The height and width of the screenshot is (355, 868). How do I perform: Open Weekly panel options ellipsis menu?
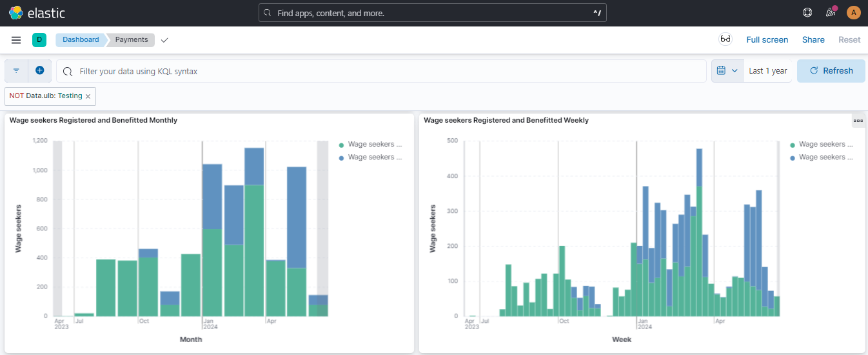(x=858, y=121)
